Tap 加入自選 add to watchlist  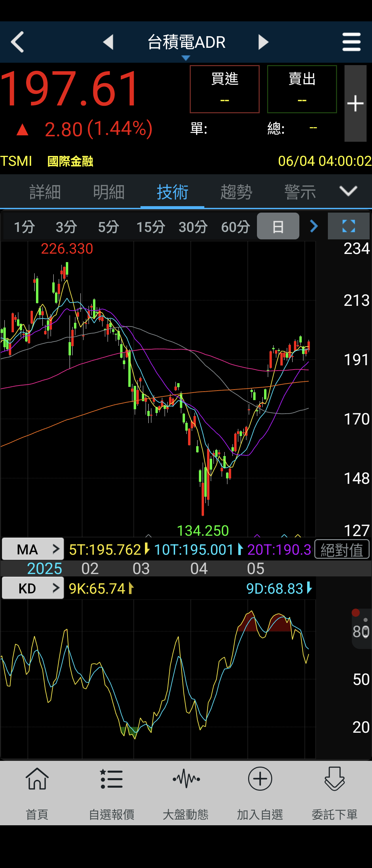pyautogui.click(x=260, y=793)
